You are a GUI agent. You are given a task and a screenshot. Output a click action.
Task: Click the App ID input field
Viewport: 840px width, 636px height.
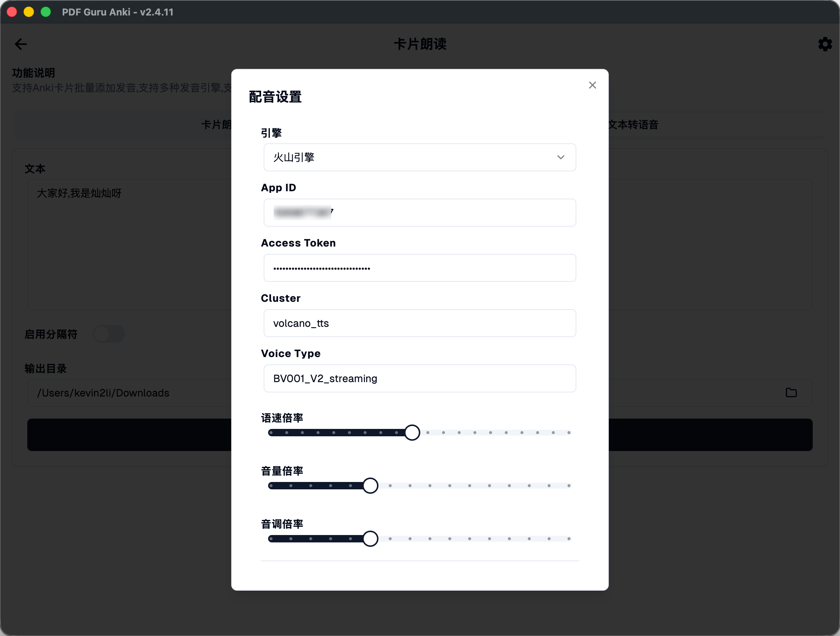click(x=420, y=213)
